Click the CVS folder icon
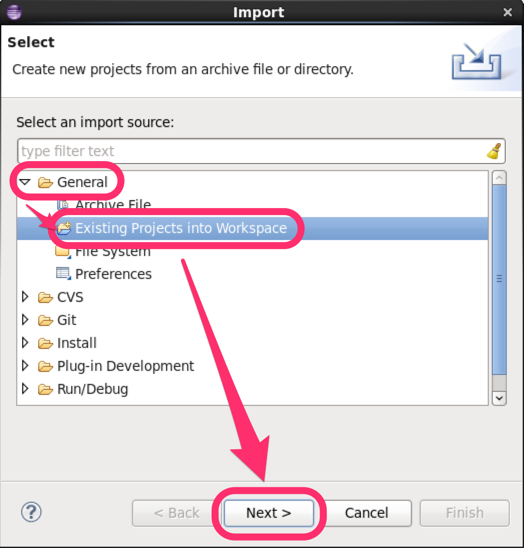 click(x=45, y=297)
